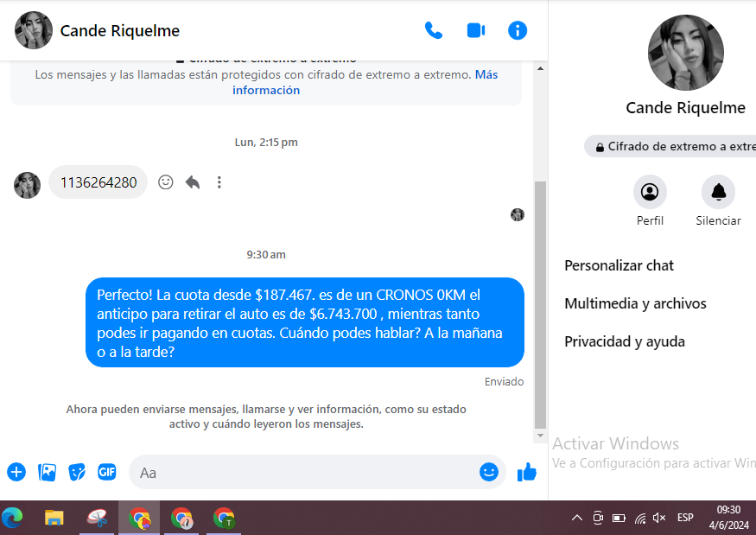The image size is (756, 535).
Task: Open Perfil in the side panel
Action: click(650, 201)
